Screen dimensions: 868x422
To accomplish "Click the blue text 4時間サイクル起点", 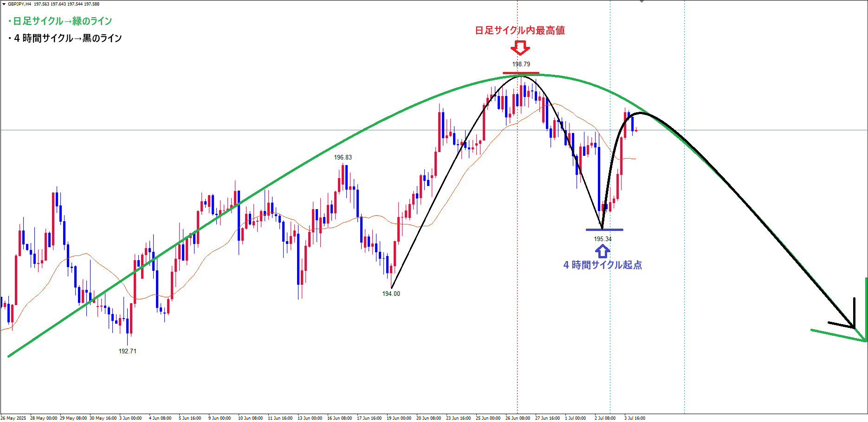I will click(602, 265).
